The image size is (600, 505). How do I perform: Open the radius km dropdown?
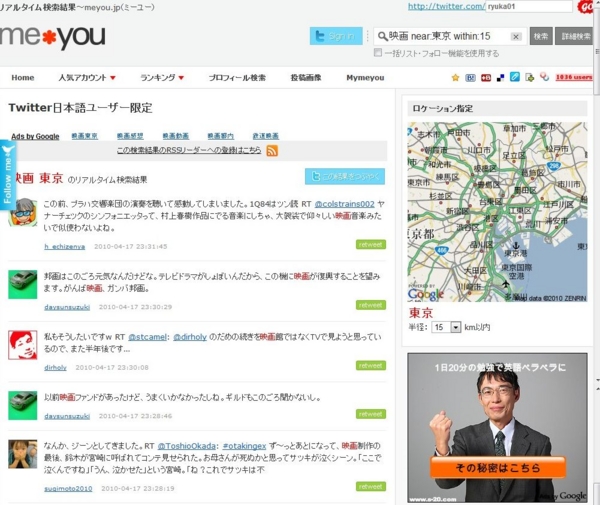446,327
